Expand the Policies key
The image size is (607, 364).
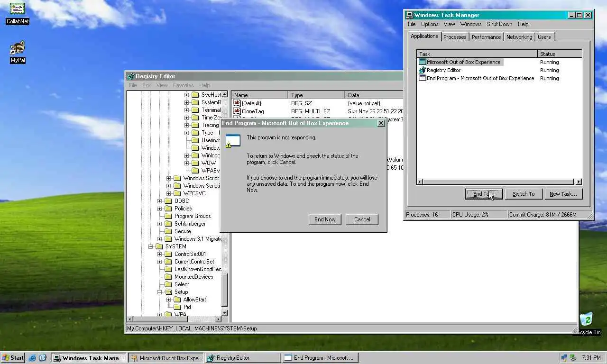point(160,209)
